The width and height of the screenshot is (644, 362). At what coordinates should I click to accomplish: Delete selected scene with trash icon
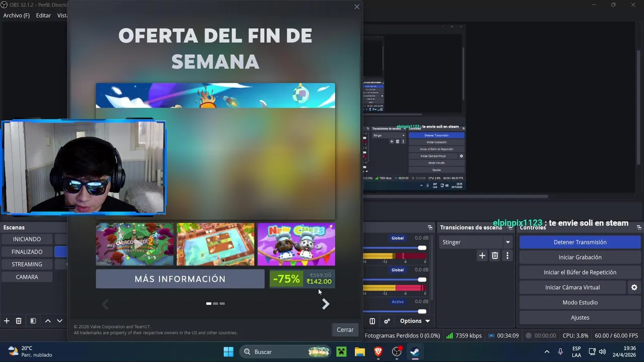pos(19,321)
